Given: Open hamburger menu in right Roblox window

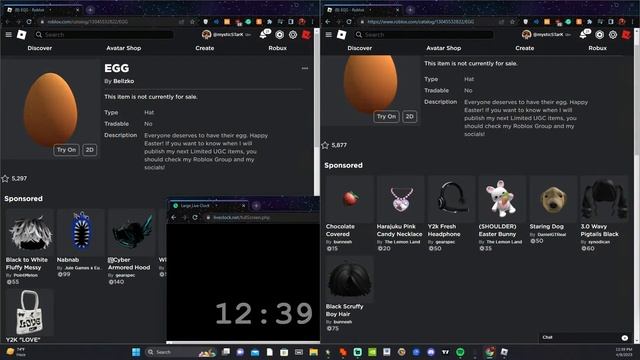Looking at the screenshot, I should coord(329,35).
